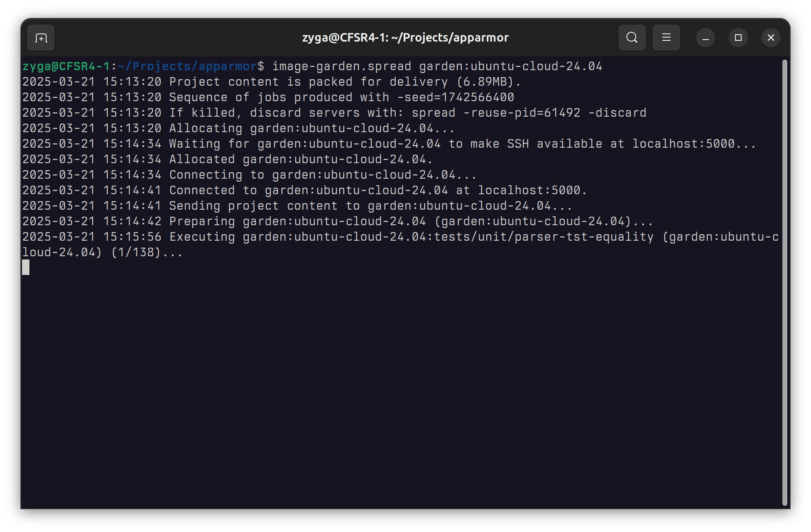Click the blinking terminal cursor block
This screenshot has width=811, height=532.
(26, 268)
